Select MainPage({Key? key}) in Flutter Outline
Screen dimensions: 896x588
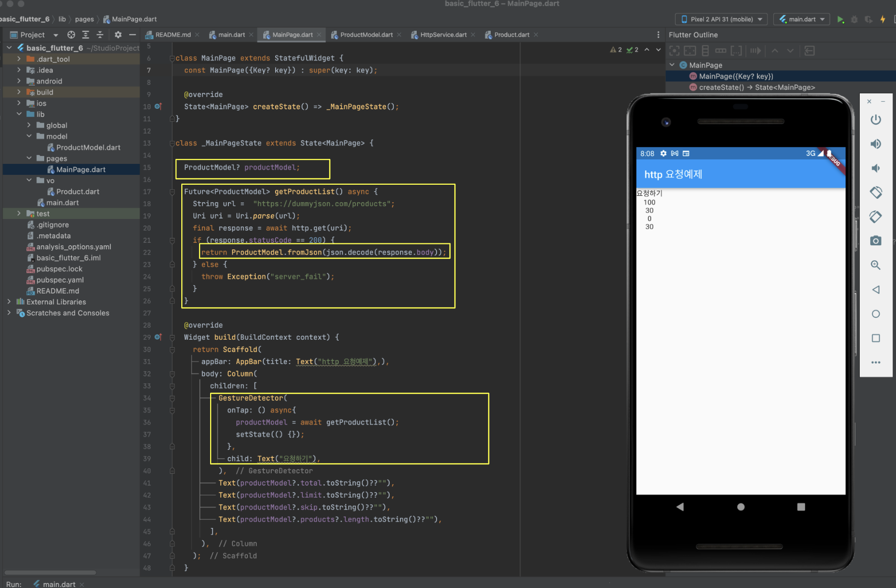point(736,76)
